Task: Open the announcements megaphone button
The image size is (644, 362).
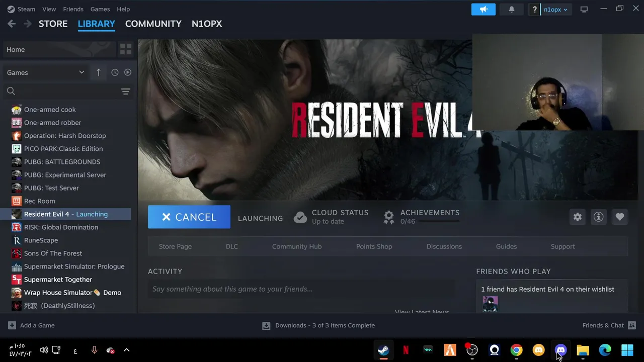Action: pos(484,9)
